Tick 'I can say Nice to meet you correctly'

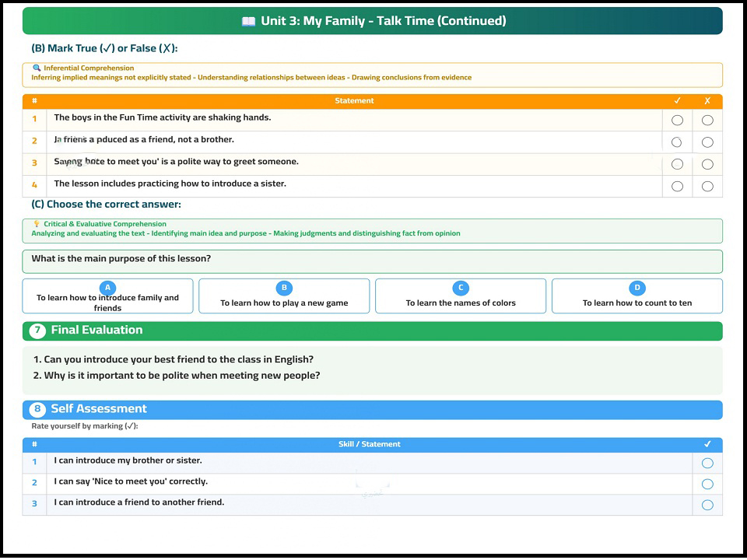click(707, 485)
